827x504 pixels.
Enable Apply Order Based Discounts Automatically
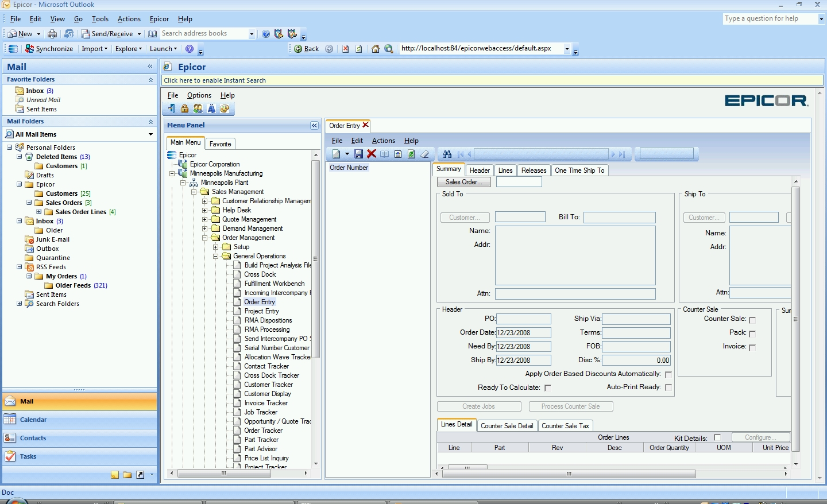click(x=668, y=374)
